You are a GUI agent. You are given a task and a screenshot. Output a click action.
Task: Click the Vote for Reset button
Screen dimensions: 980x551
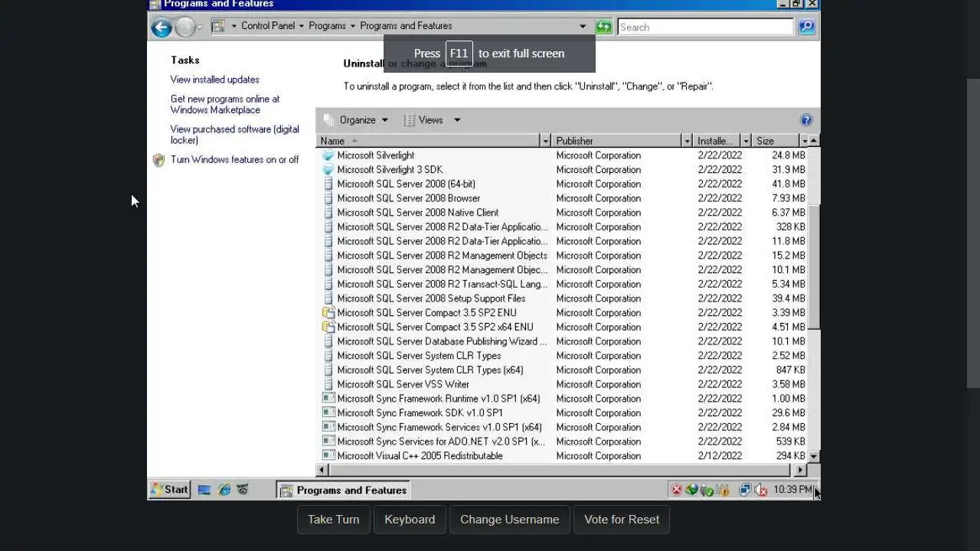click(x=622, y=520)
